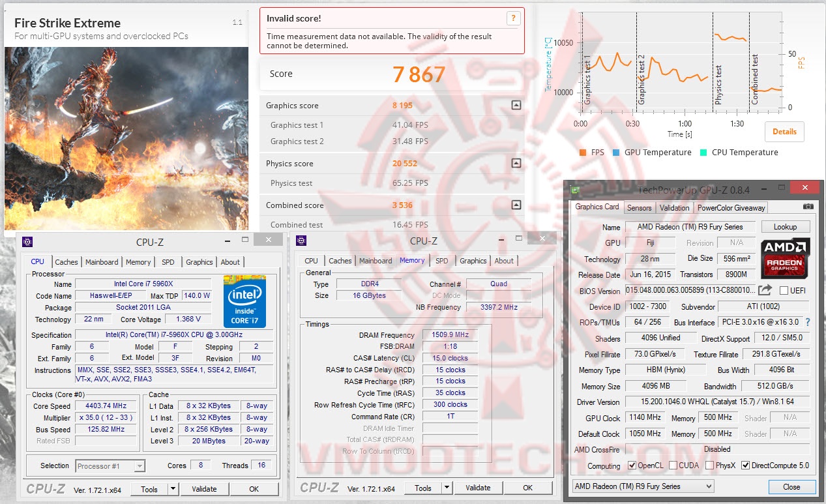Screen dimensions: 826x504
Task: Open the Processor #1 selection dropdown
Action: coord(110,466)
